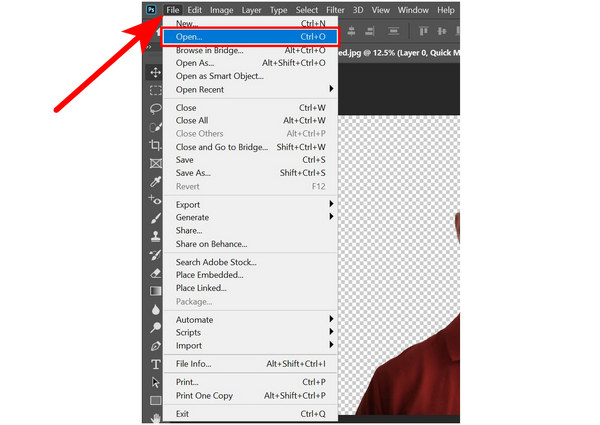600x425 pixels.
Task: Choose Place Embedded...
Action: click(x=251, y=275)
